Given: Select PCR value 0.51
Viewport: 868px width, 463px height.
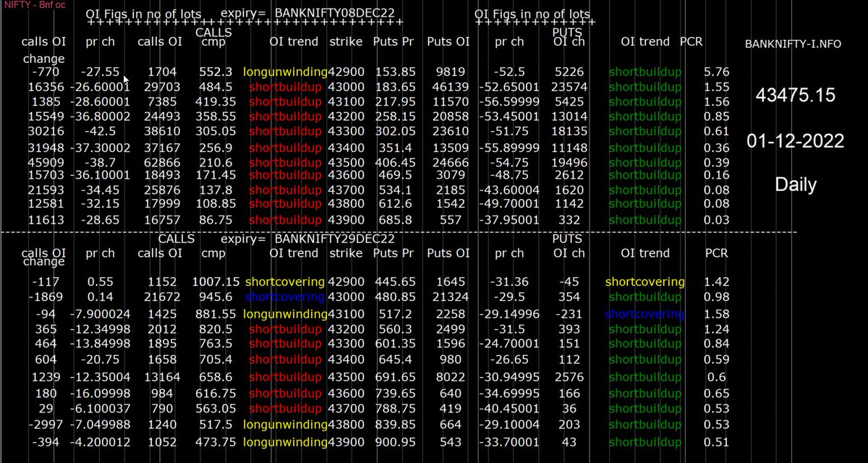Looking at the screenshot, I should click(717, 443).
